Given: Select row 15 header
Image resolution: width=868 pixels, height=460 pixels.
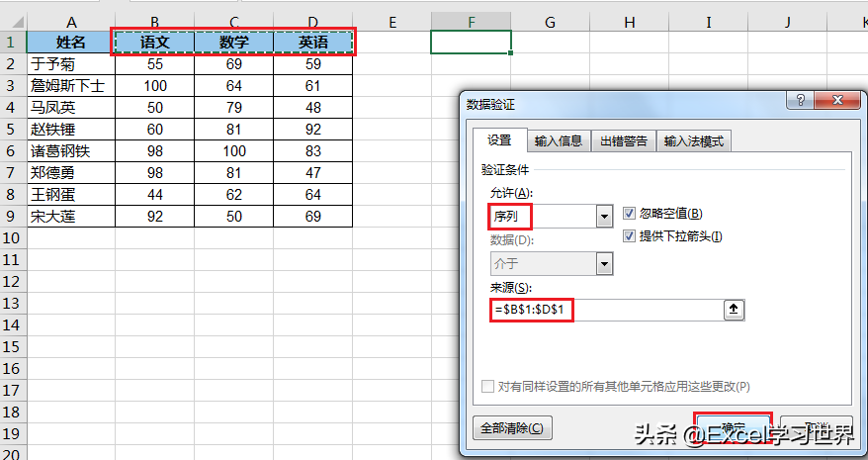Looking at the screenshot, I should coord(13,347).
